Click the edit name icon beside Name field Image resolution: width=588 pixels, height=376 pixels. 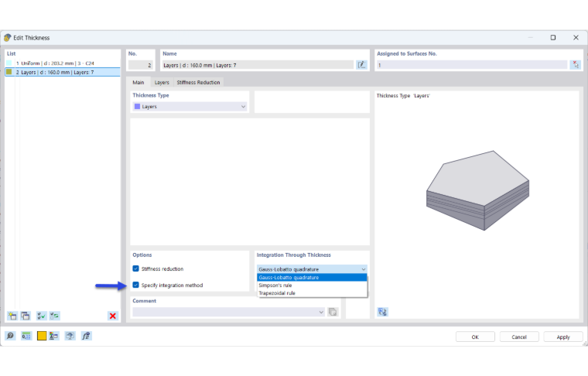[361, 65]
